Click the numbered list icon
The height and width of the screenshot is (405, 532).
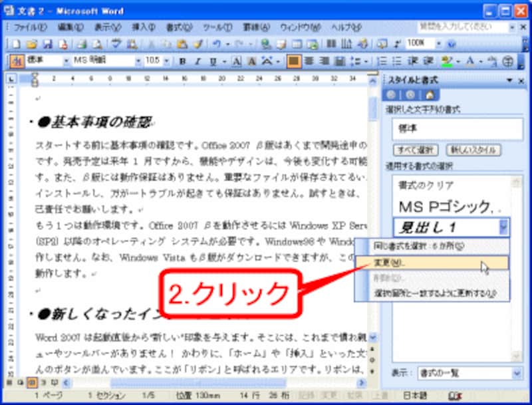(384, 61)
